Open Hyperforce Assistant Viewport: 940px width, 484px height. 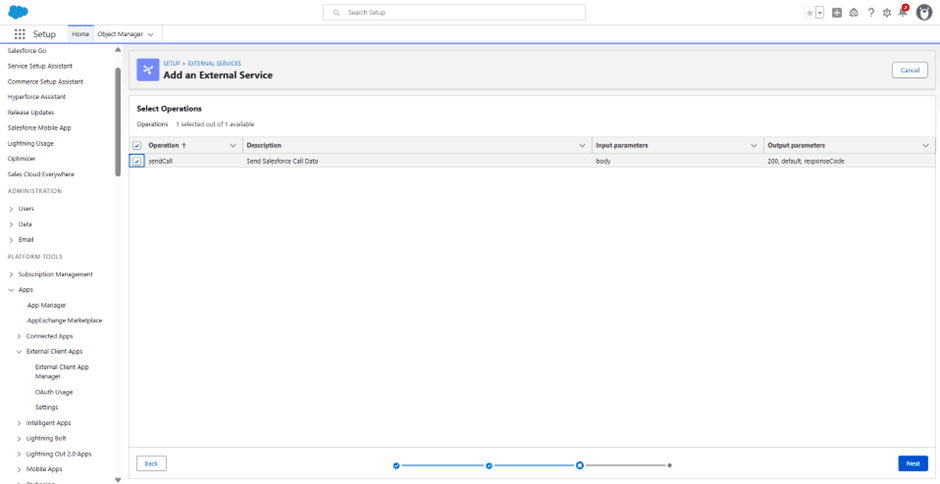click(37, 97)
